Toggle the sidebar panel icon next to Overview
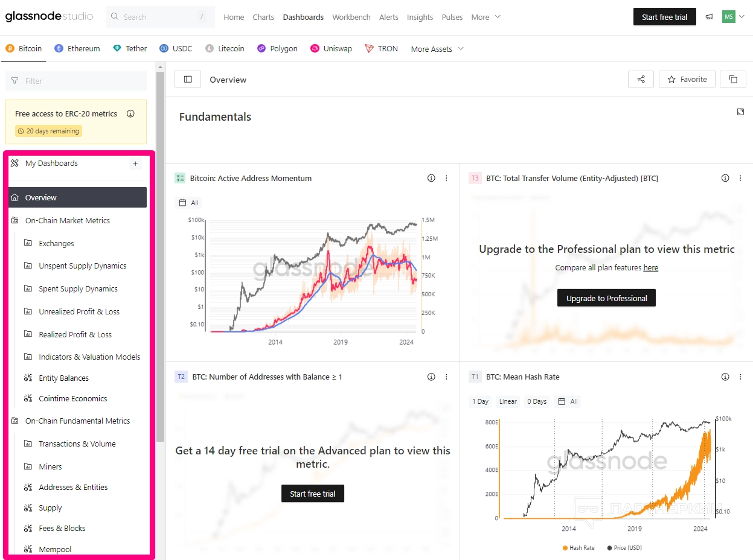The width and height of the screenshot is (753, 560). point(188,79)
